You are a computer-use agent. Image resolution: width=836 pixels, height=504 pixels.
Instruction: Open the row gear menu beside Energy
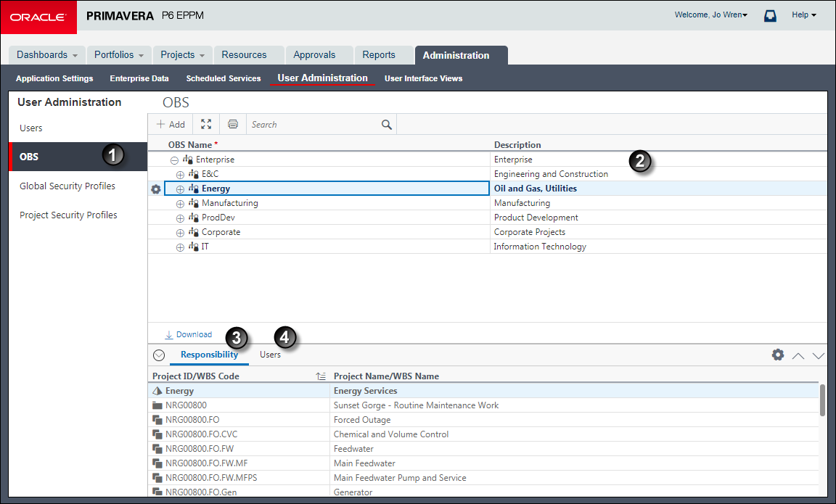(x=156, y=189)
